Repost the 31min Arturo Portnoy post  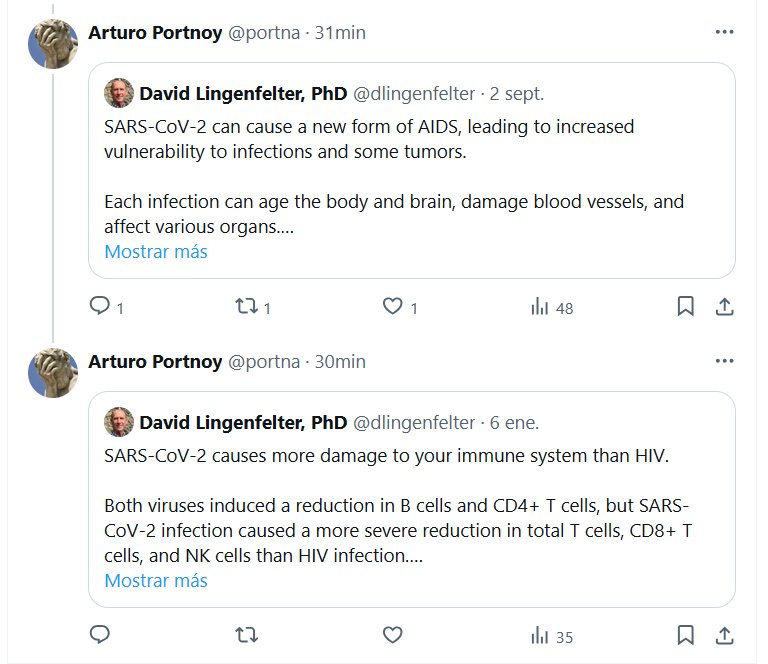(247, 306)
